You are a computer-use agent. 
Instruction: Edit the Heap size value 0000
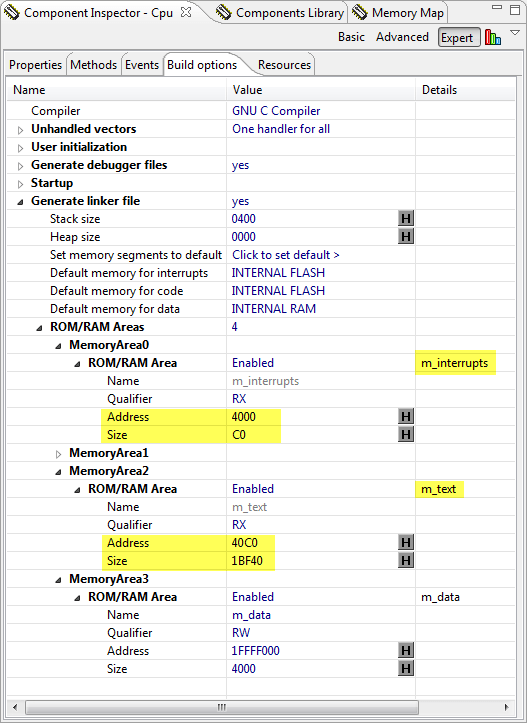243,237
